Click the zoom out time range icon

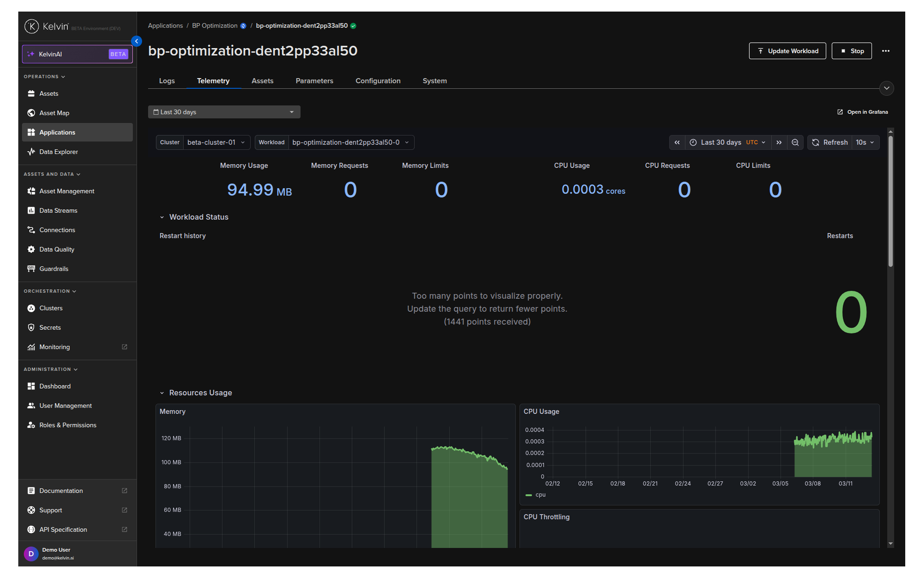click(x=795, y=143)
